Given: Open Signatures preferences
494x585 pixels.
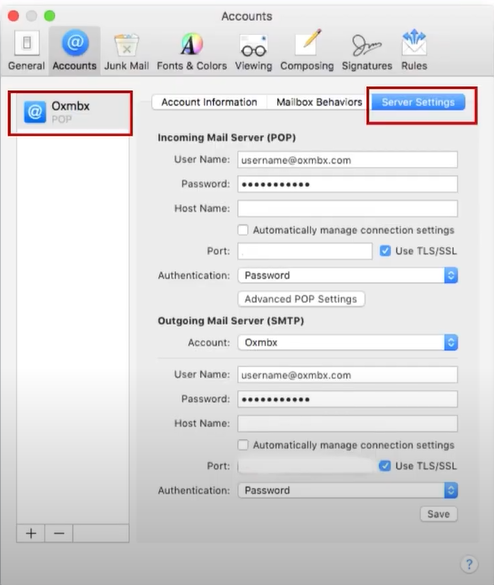Looking at the screenshot, I should (367, 51).
